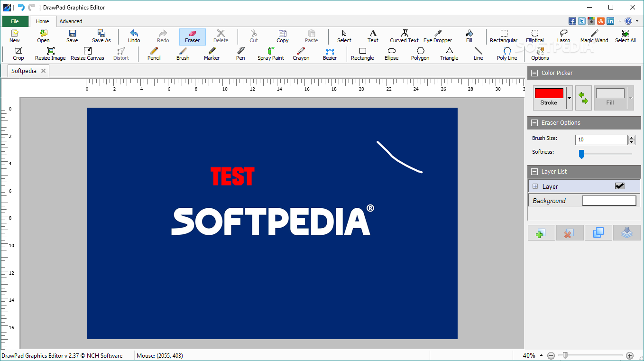Viewport: 644px width, 361px height.
Task: Select the Crayon tool
Action: point(301,54)
